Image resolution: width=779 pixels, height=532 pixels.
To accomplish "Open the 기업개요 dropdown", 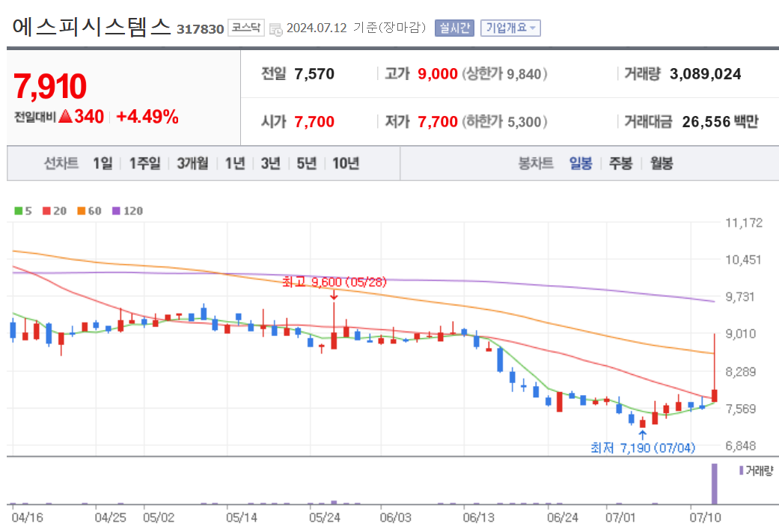I will [510, 28].
